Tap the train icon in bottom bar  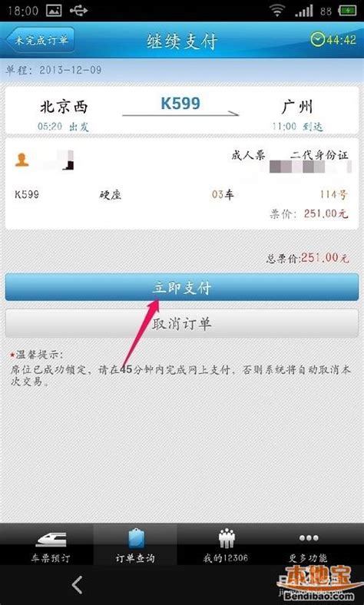click(x=51, y=539)
